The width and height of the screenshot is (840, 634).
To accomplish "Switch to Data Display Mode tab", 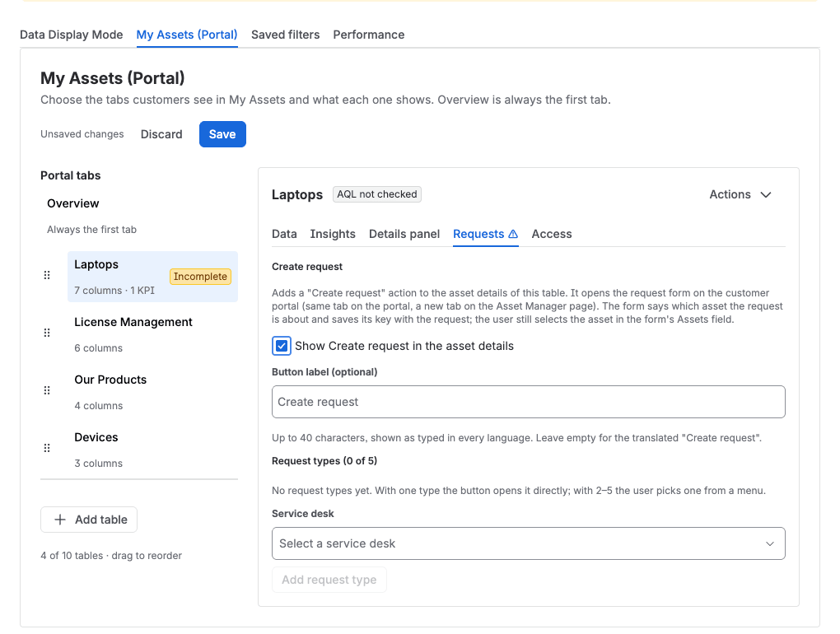I will point(72,35).
